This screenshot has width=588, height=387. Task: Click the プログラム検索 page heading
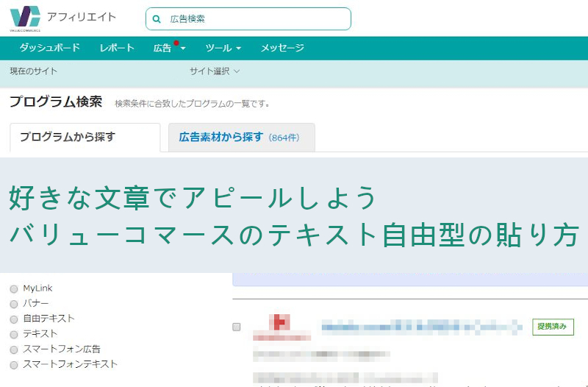tap(56, 102)
